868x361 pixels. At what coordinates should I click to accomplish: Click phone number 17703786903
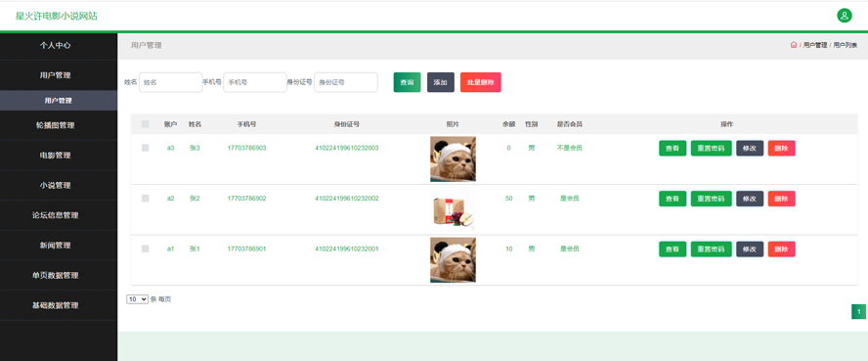point(247,148)
